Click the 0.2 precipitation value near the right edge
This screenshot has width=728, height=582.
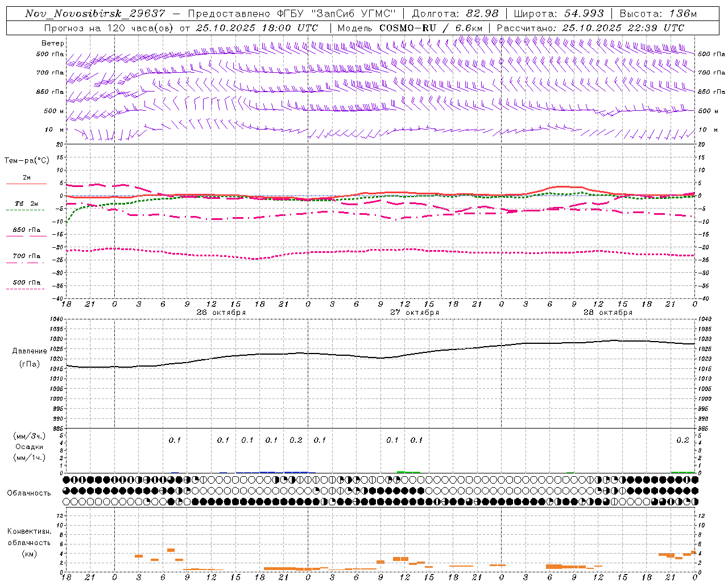point(682,440)
